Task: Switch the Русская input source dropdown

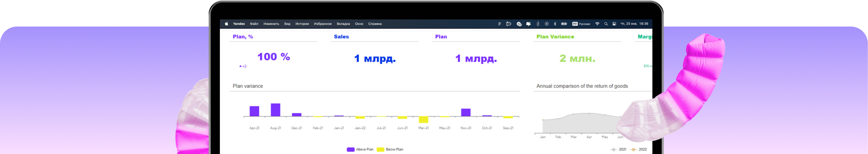Action: point(581,24)
